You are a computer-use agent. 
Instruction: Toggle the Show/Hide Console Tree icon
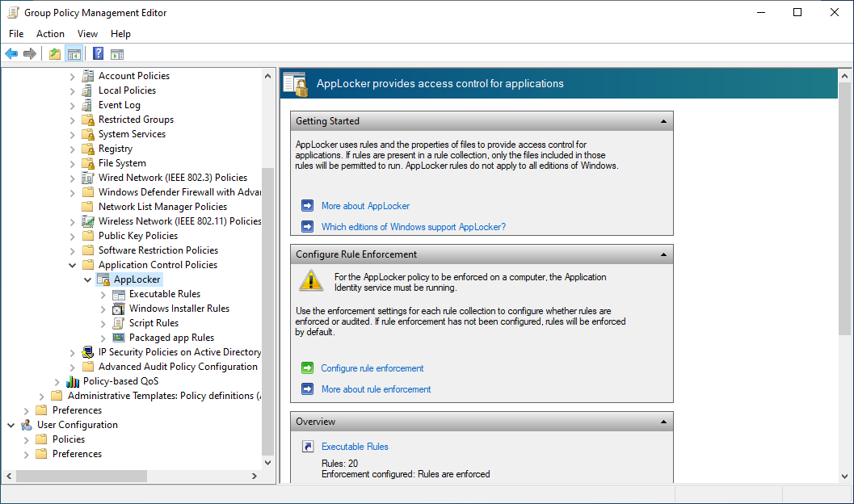pos(74,53)
